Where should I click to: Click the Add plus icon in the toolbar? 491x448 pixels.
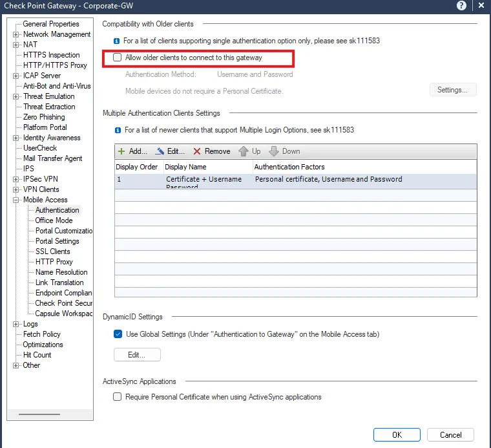point(121,151)
